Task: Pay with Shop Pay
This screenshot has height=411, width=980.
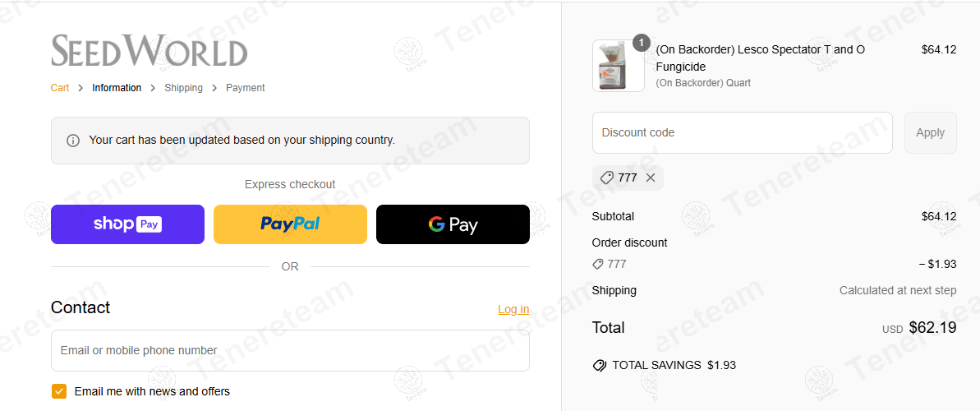Action: [127, 224]
